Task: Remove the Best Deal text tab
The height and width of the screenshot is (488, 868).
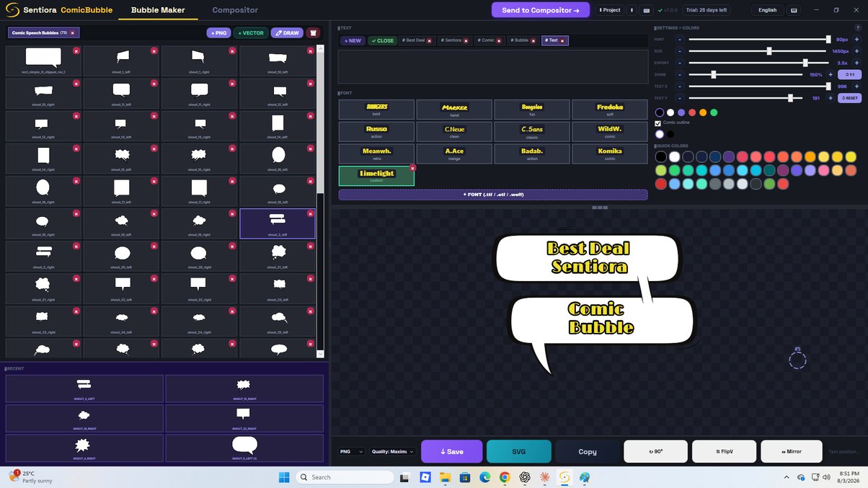Action: [430, 40]
